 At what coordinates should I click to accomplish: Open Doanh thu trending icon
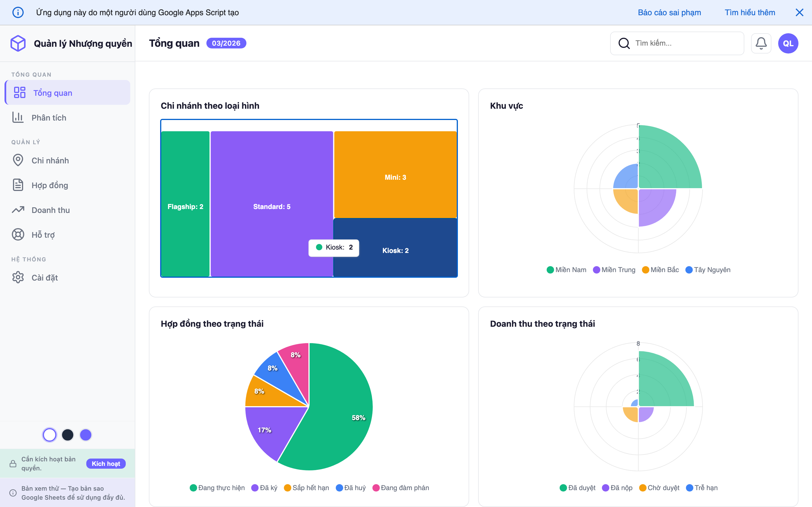(x=18, y=210)
